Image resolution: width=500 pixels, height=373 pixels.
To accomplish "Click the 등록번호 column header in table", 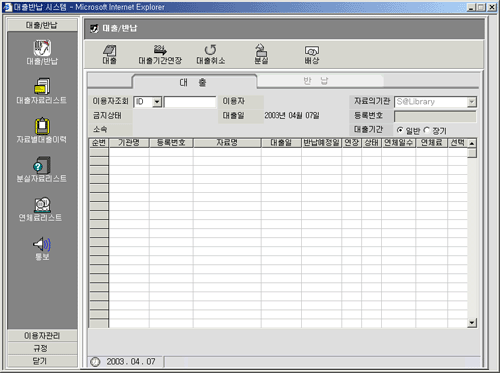I will click(x=171, y=143).
